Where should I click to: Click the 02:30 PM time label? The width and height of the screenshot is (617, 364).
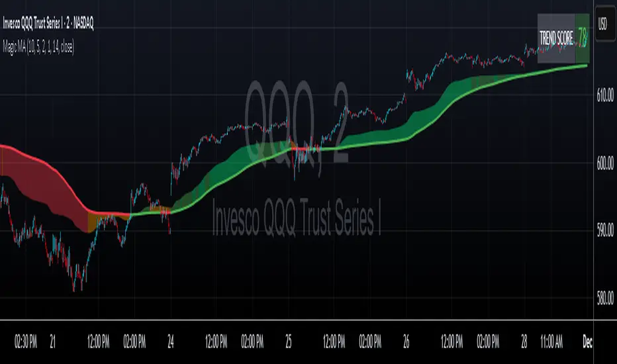26,342
